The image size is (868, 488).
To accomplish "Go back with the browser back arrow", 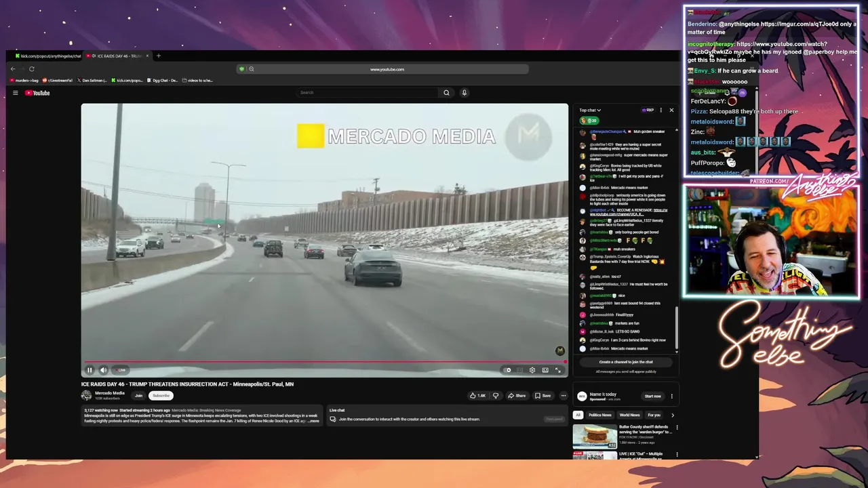I will pyautogui.click(x=13, y=69).
